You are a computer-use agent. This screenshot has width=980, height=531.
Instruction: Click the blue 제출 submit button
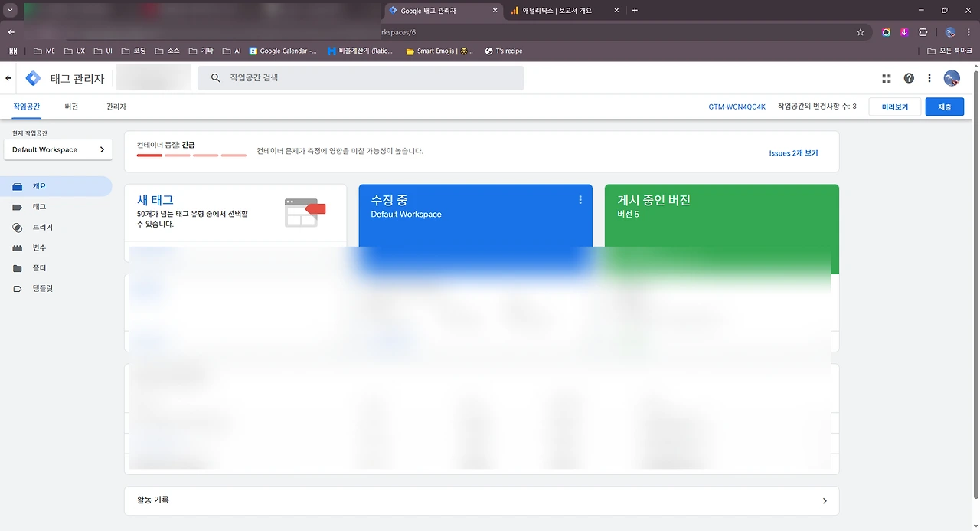pos(944,107)
